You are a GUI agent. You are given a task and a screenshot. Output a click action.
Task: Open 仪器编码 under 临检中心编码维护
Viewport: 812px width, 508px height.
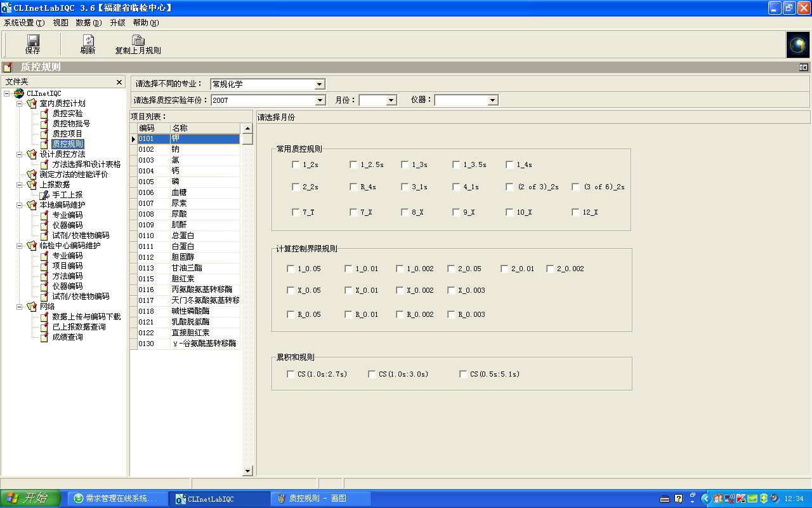[x=67, y=286]
